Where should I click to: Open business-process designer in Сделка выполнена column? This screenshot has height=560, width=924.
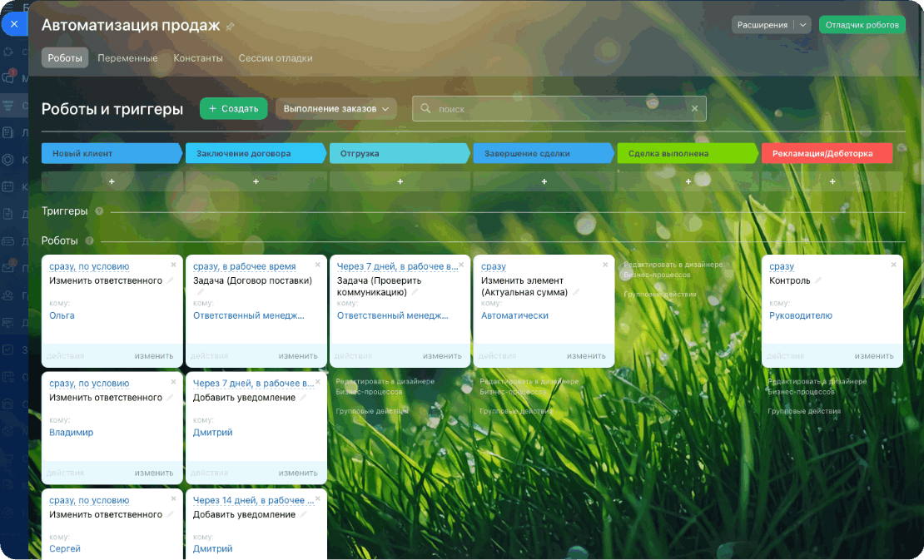[x=673, y=270]
